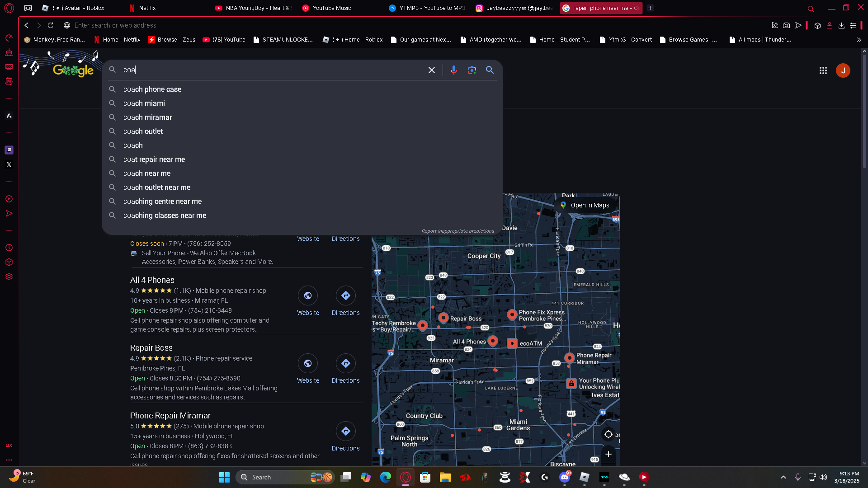
Task: Open the Player icon in the sidebar
Action: pyautogui.click(x=9, y=199)
